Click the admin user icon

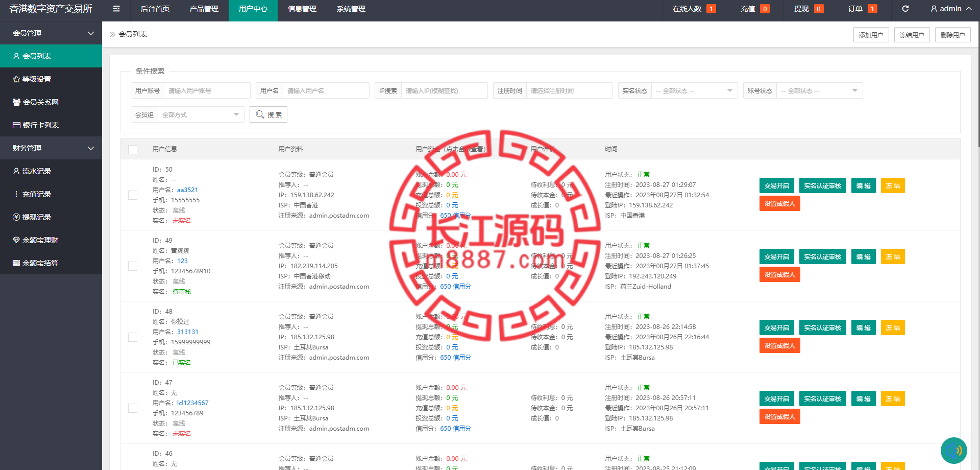coord(934,9)
